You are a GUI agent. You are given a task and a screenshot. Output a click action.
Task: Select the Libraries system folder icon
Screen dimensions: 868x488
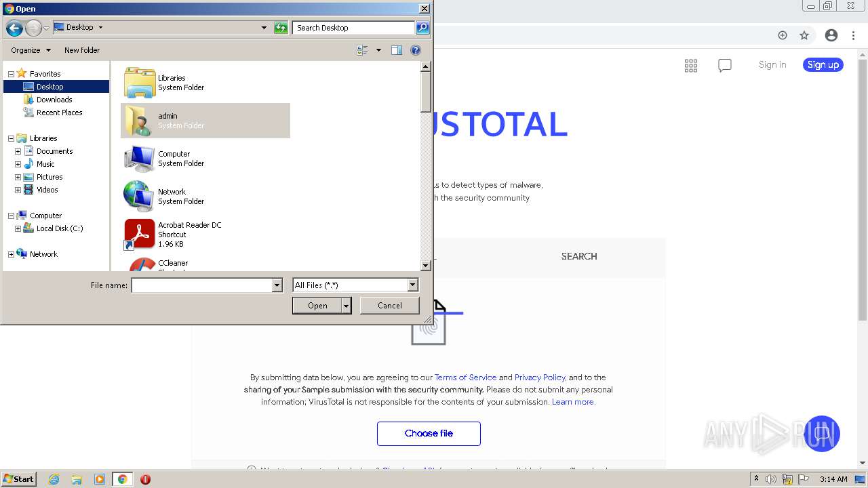tap(140, 83)
